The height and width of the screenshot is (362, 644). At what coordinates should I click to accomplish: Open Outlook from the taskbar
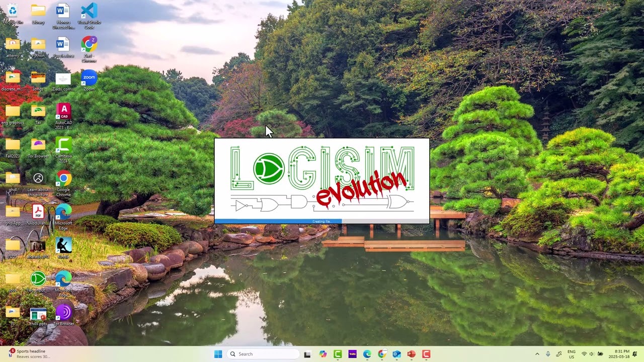pos(396,354)
